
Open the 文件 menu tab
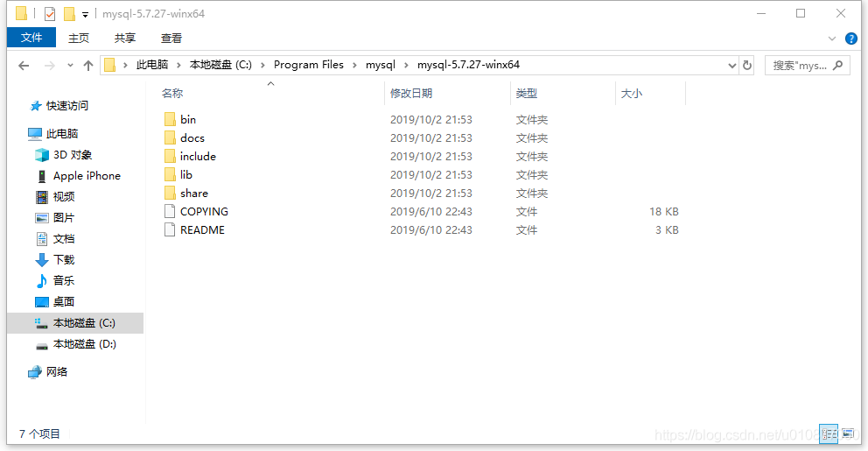click(x=31, y=38)
